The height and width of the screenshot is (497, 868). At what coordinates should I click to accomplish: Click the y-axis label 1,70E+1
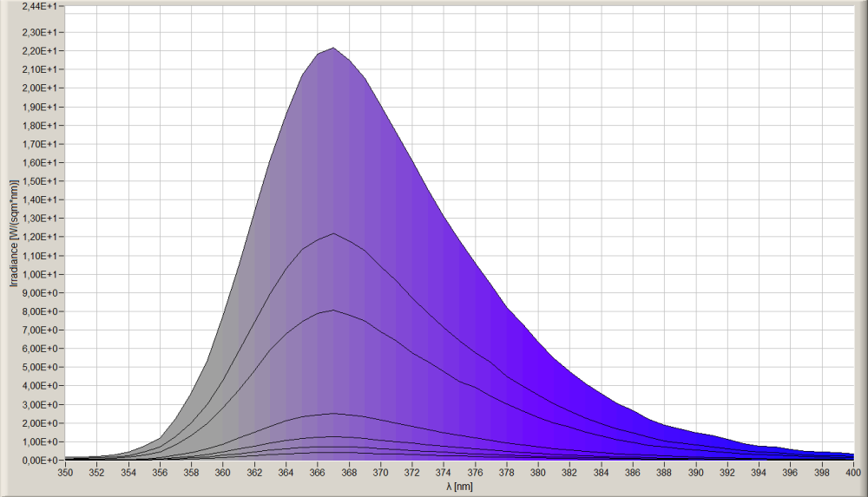38,144
